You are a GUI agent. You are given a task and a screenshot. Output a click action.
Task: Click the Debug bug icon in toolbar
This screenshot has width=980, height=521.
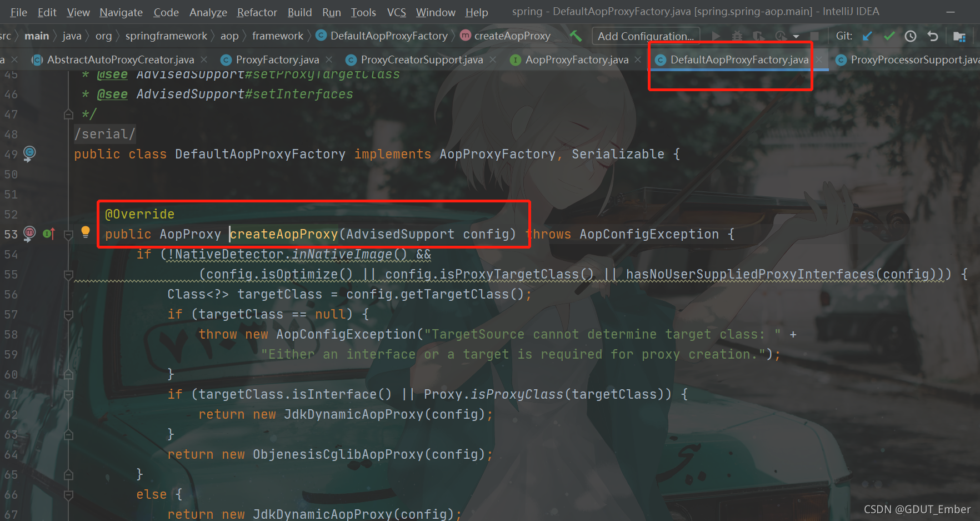737,36
